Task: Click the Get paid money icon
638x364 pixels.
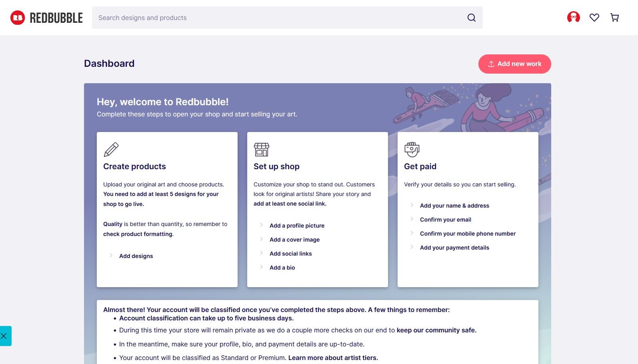Action: point(412,150)
